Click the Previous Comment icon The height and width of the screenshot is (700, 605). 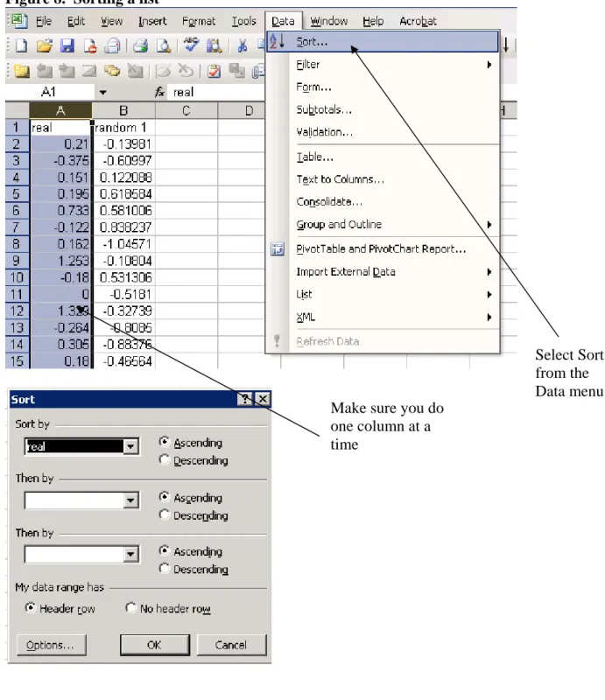tap(44, 71)
